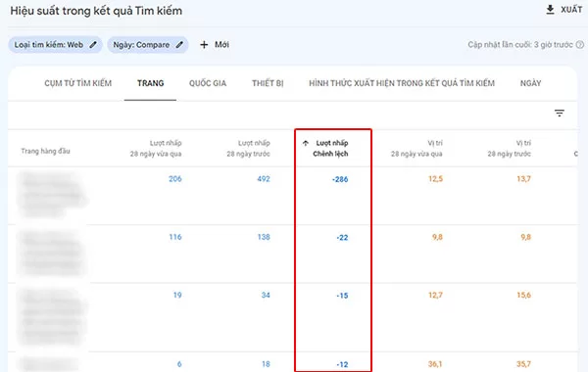The height and width of the screenshot is (372, 588).
Task: Select the -286 difference cell
Action: tap(340, 179)
